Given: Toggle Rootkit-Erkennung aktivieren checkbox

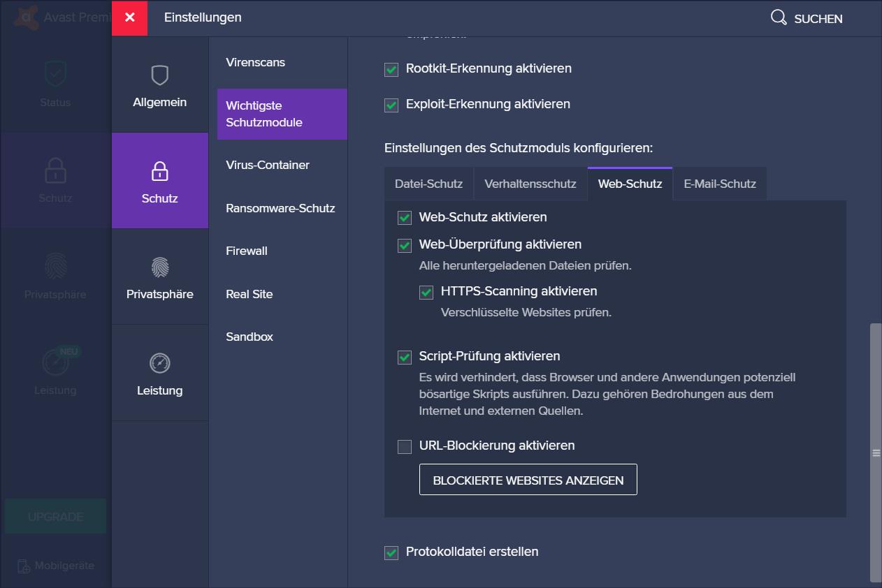Looking at the screenshot, I should [391, 69].
